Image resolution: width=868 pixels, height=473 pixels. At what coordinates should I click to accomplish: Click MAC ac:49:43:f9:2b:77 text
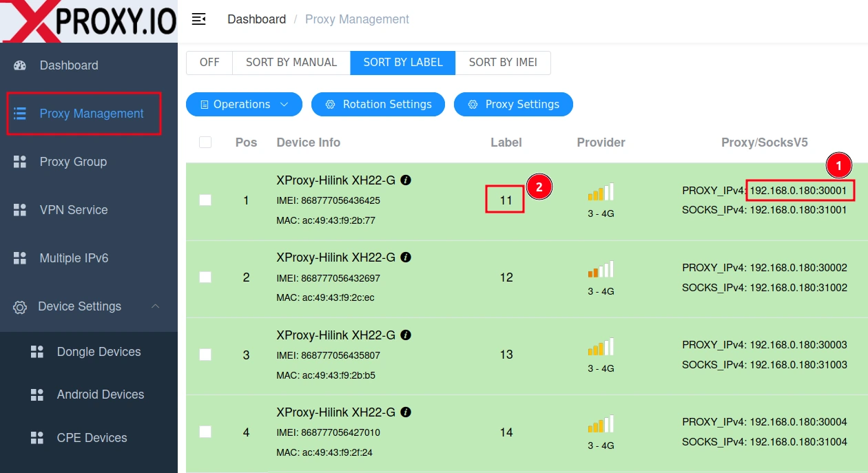click(x=325, y=221)
